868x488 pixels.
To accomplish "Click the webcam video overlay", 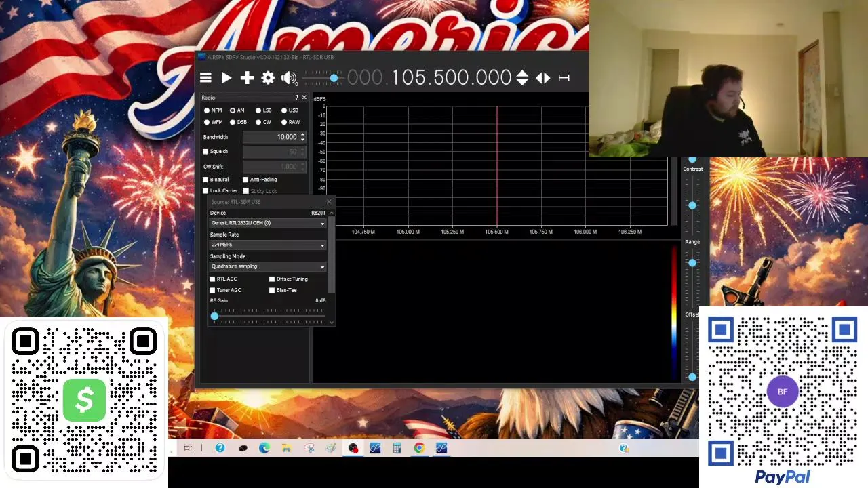I will coord(728,79).
